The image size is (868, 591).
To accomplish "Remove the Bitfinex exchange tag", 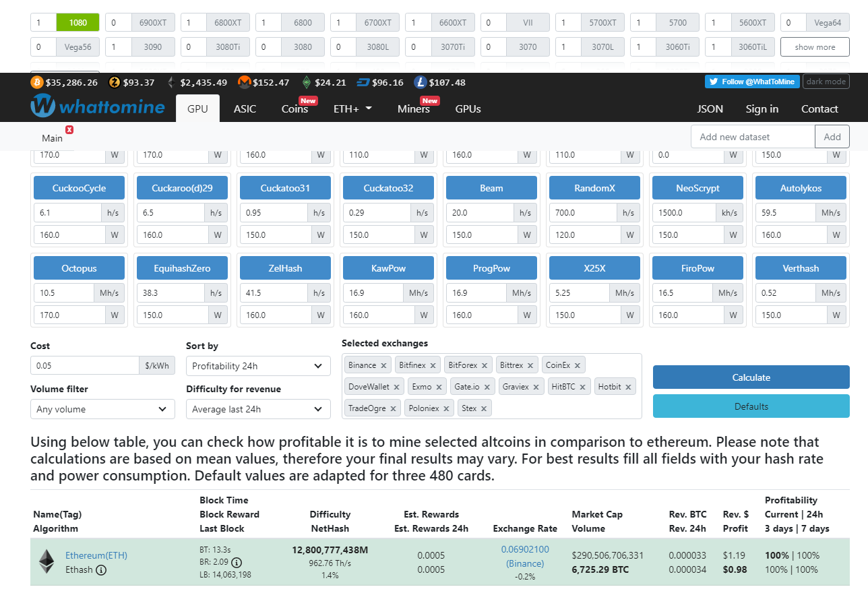I will tap(433, 365).
